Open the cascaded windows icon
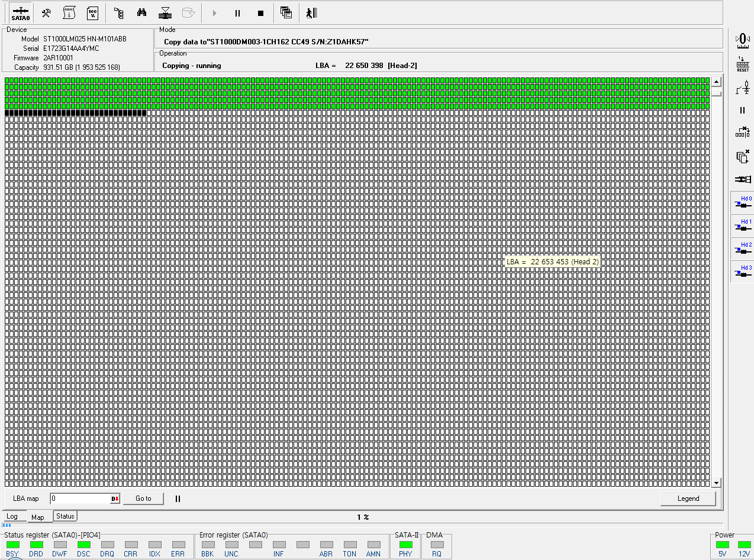Viewport: 754px width, 560px height. pos(286,12)
